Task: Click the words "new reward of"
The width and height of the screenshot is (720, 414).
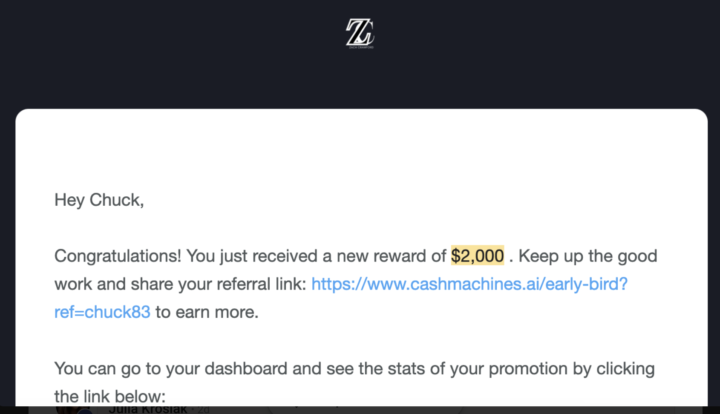Action: pyautogui.click(x=395, y=256)
